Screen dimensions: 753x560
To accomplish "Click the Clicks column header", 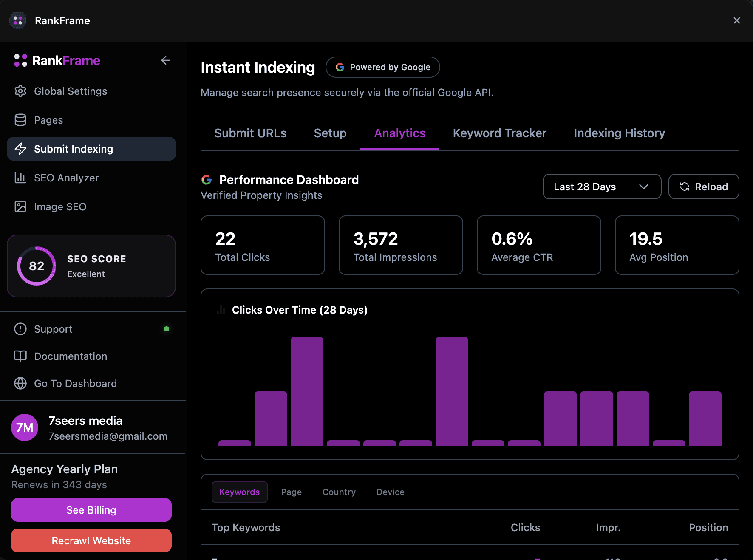I will pyautogui.click(x=525, y=527).
